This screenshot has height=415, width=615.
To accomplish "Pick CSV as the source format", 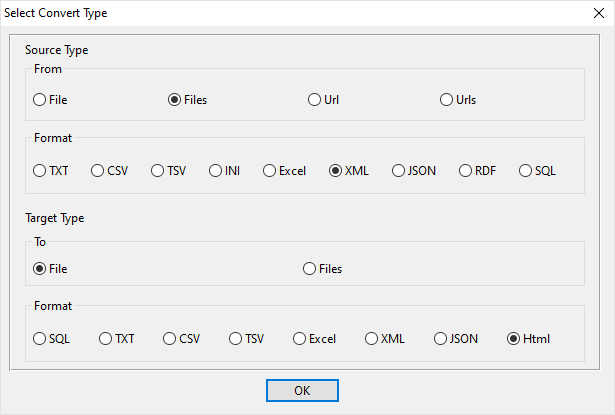I will coord(98,171).
